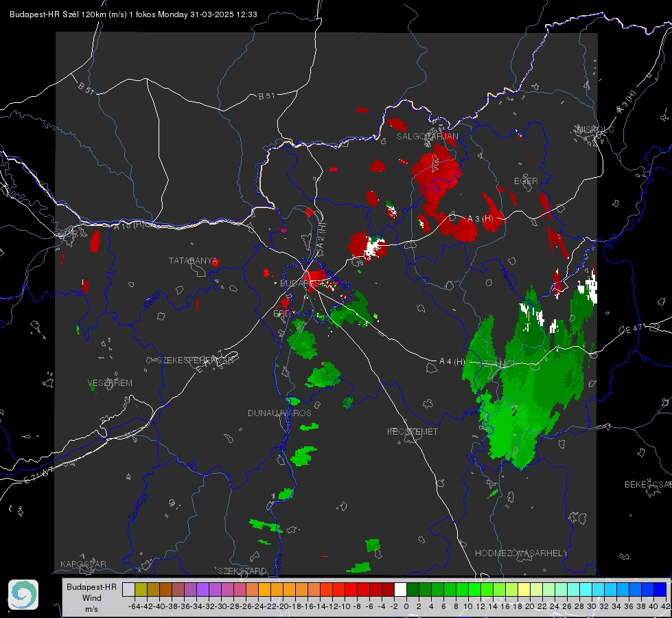Click the SZÉKESFEHÉRVÁR city label
The image size is (672, 618).
196,360
